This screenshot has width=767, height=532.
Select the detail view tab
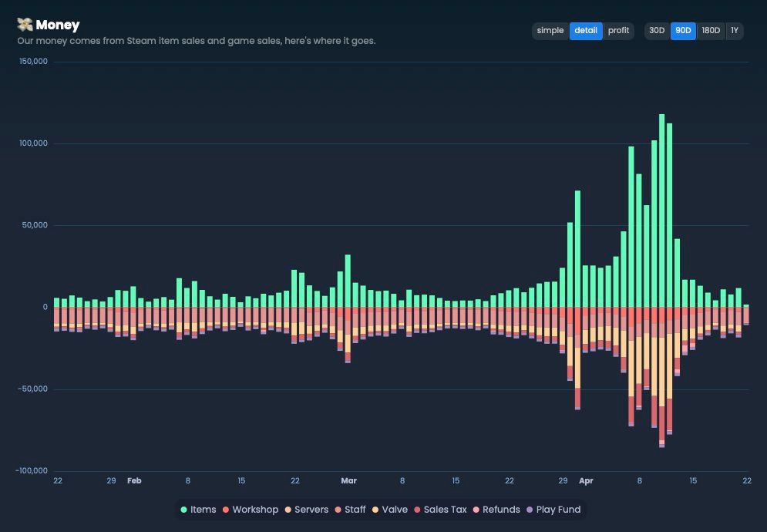click(586, 31)
